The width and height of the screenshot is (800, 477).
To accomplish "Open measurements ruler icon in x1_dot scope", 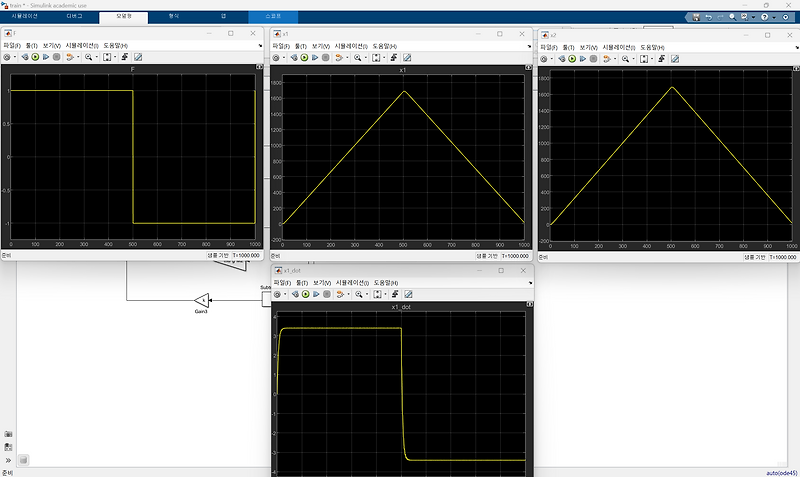I will (x=408, y=294).
